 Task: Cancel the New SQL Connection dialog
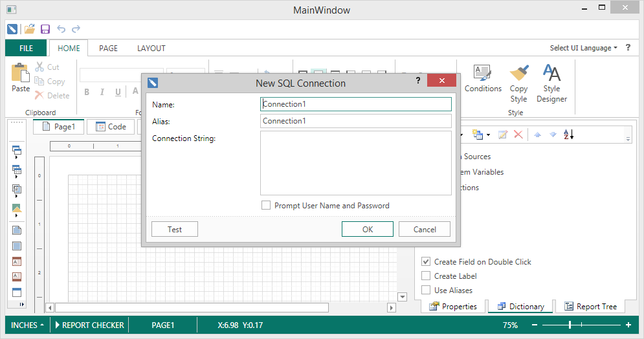click(425, 229)
